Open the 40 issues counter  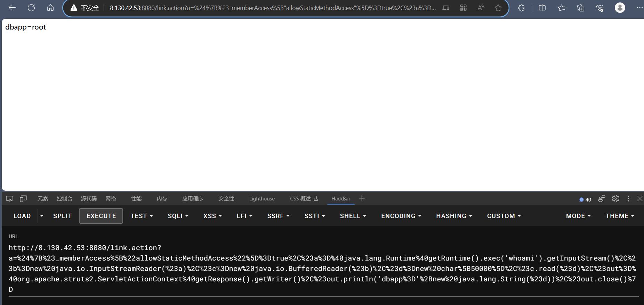pos(585,199)
